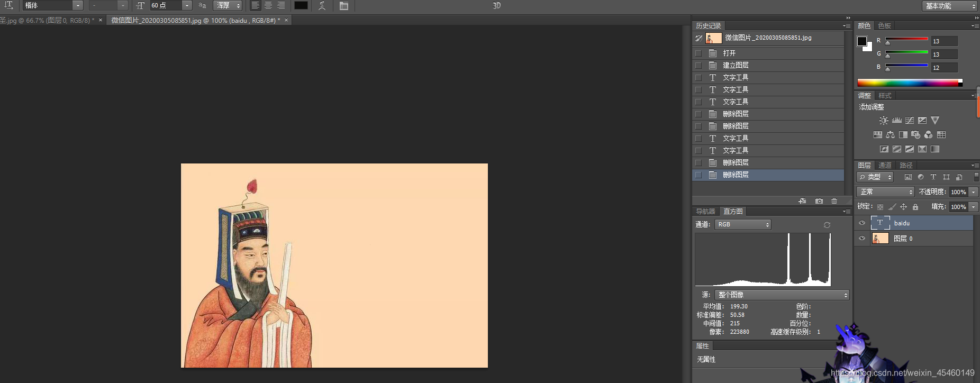Add Color Balance adjustment

click(890, 135)
